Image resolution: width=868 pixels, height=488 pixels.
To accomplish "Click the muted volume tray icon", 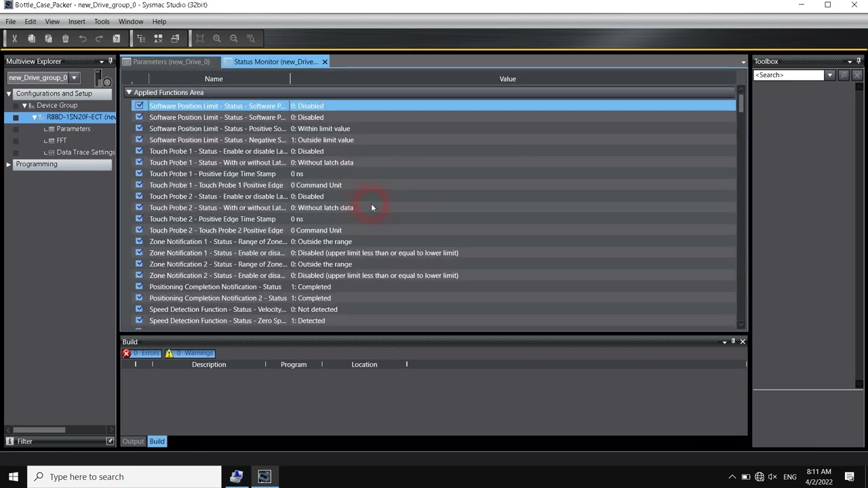I will tap(772, 476).
